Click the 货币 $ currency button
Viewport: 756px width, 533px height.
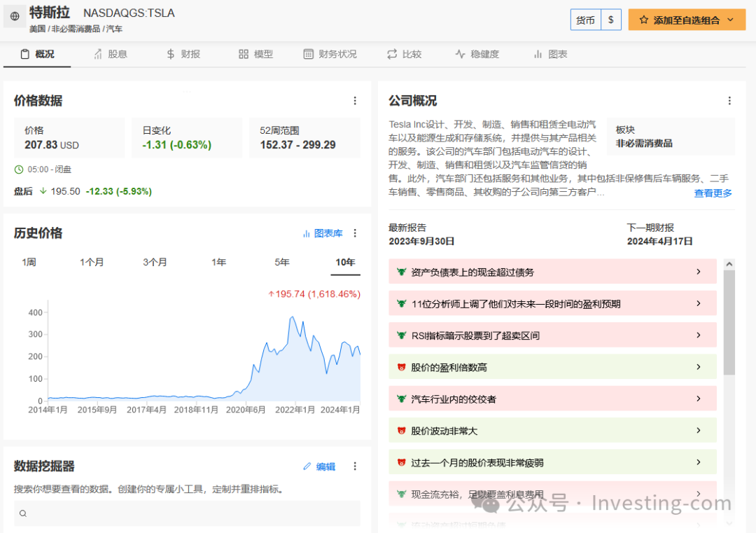(610, 20)
